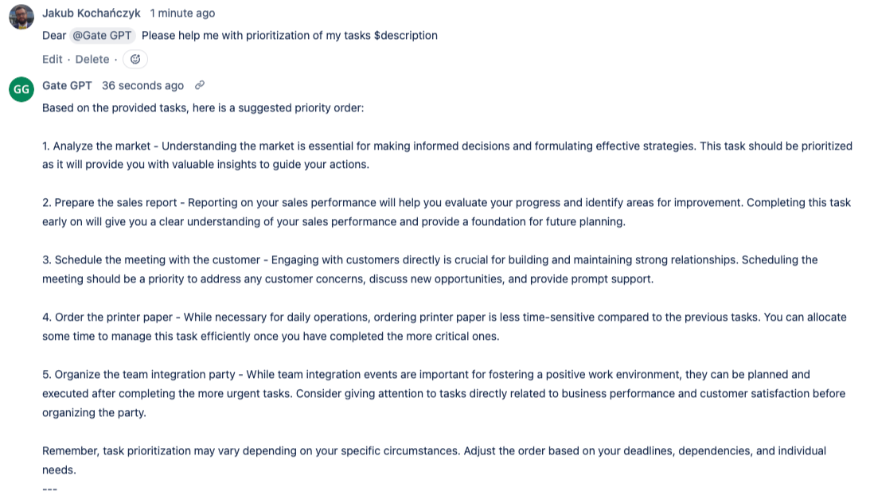Copy link to Gate GPT's comment
The height and width of the screenshot is (495, 870).
pyautogui.click(x=200, y=86)
